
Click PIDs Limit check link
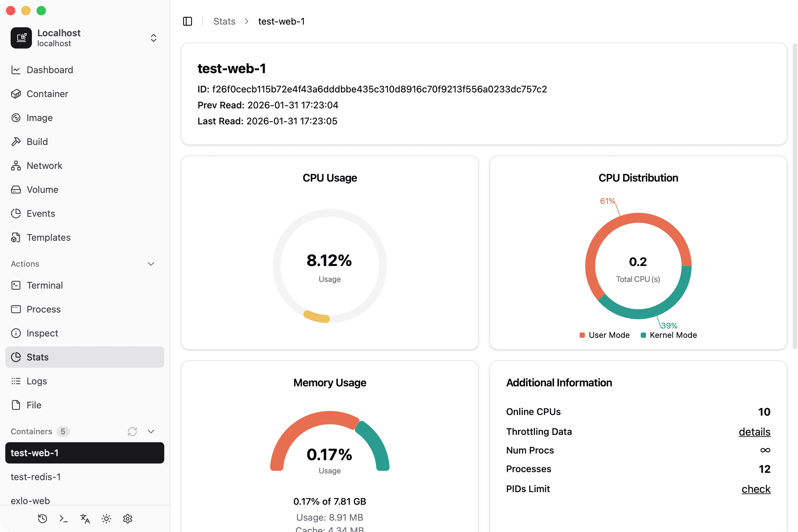755,489
